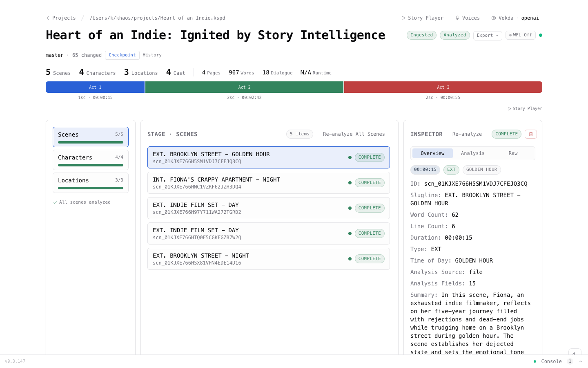
Task: Click Re-analyze All Scenes
Action: coord(354,134)
